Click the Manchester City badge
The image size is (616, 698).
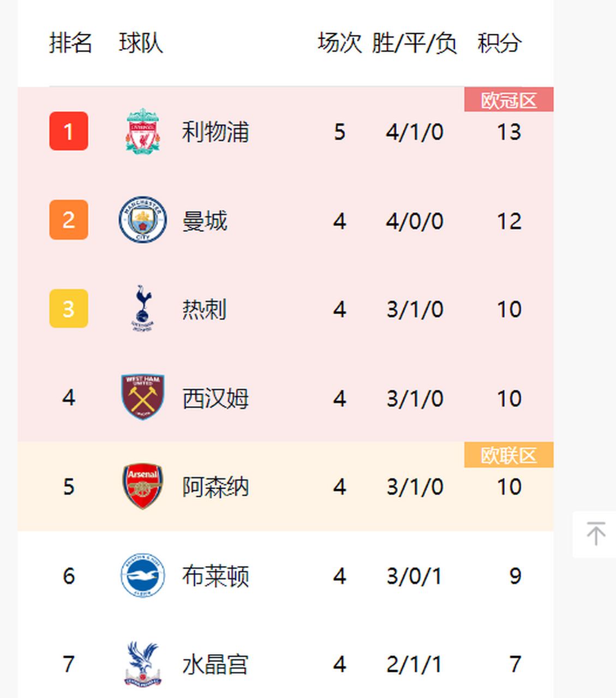tap(142, 220)
